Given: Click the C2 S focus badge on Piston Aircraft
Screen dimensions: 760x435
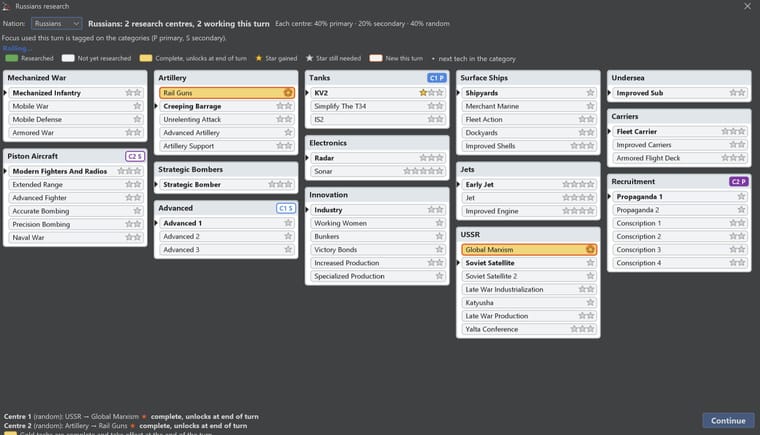Looking at the screenshot, I should 135,156.
